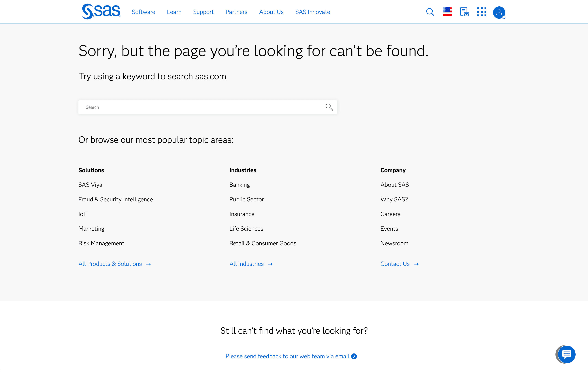The height and width of the screenshot is (372, 588).
Task: Open the Newsroom link
Action: click(x=394, y=243)
